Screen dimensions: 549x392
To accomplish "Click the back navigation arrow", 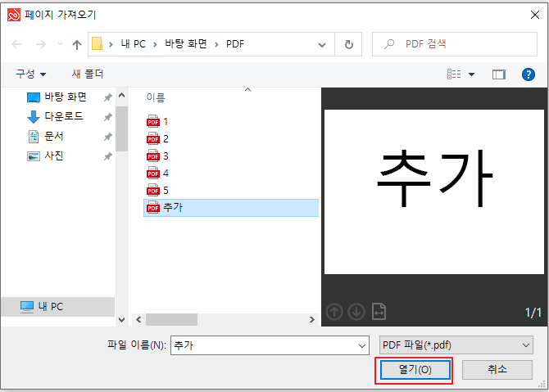I will click(16, 44).
